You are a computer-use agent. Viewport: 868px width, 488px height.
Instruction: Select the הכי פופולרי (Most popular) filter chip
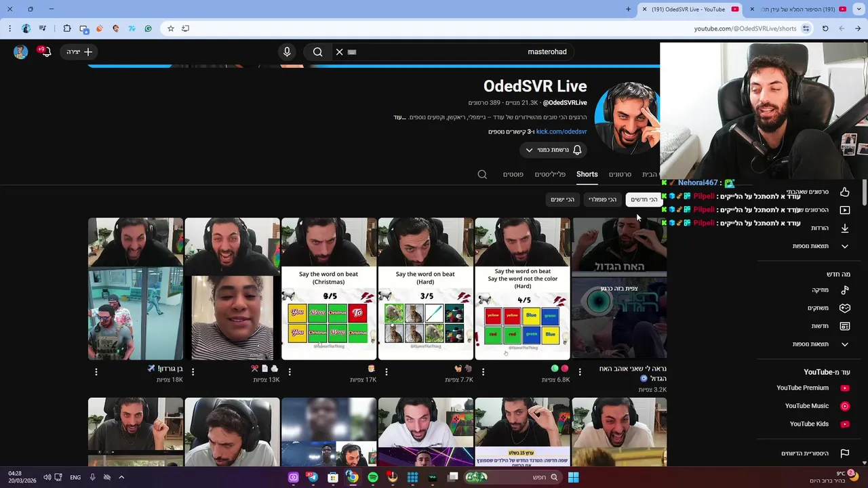click(602, 199)
